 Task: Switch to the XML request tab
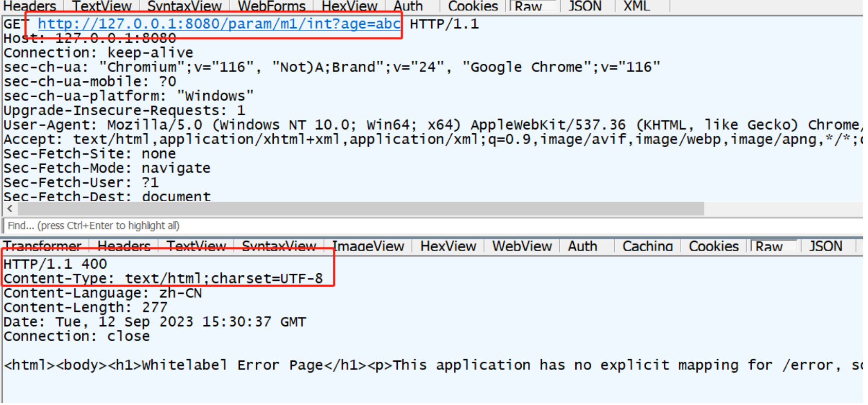[636, 6]
